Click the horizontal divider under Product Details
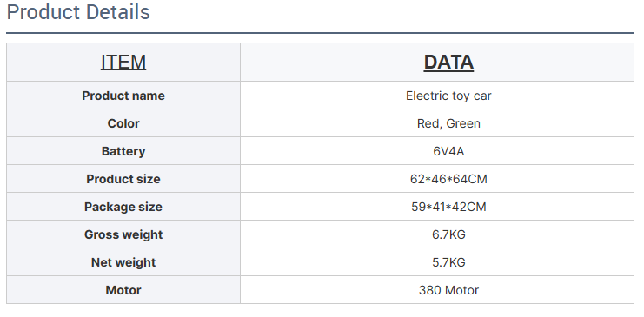 (x=320, y=33)
